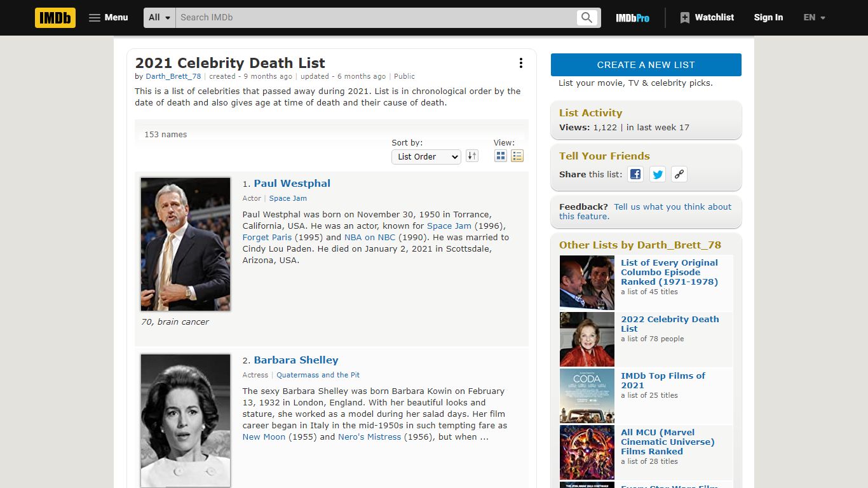Click the IMDb logo
This screenshot has width=868, height=488.
55,18
